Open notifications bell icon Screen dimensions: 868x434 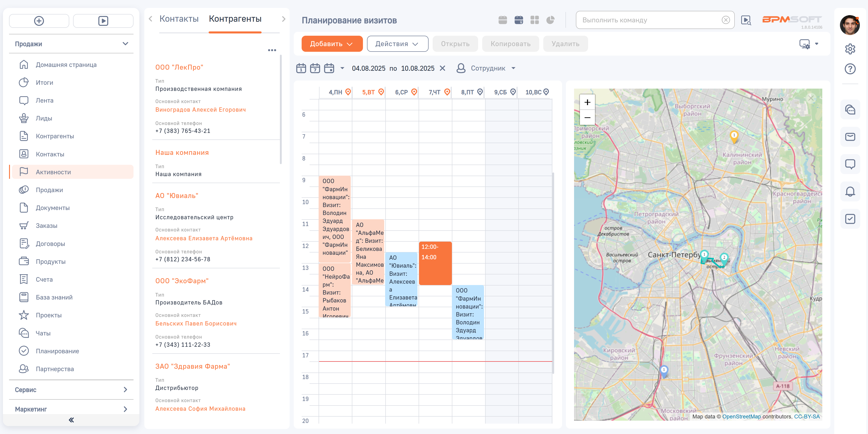pyautogui.click(x=850, y=192)
